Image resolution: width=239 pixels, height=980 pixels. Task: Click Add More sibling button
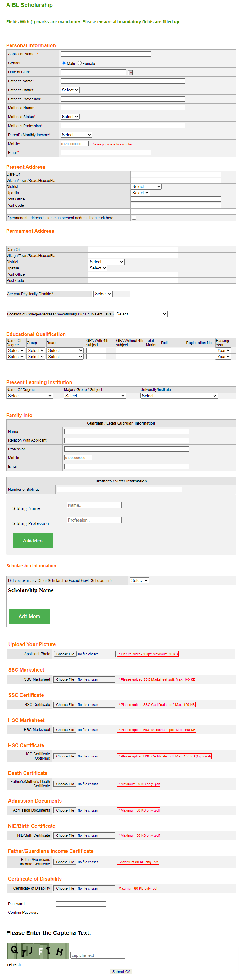coord(33,541)
